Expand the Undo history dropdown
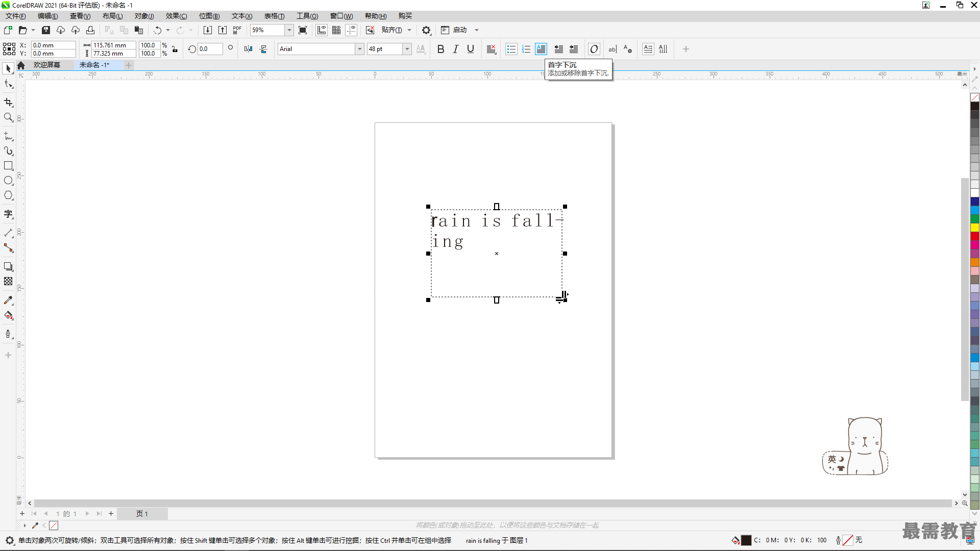 tap(168, 30)
